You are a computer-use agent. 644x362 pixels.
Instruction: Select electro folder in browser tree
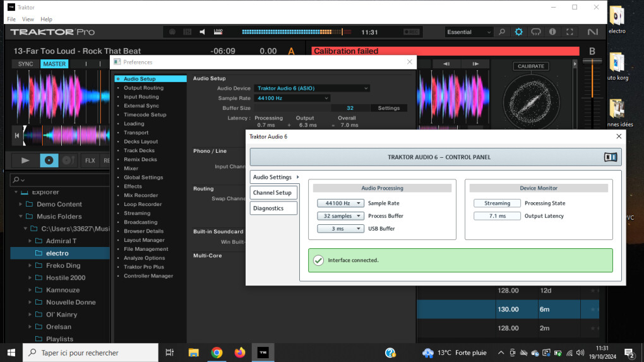point(60,253)
